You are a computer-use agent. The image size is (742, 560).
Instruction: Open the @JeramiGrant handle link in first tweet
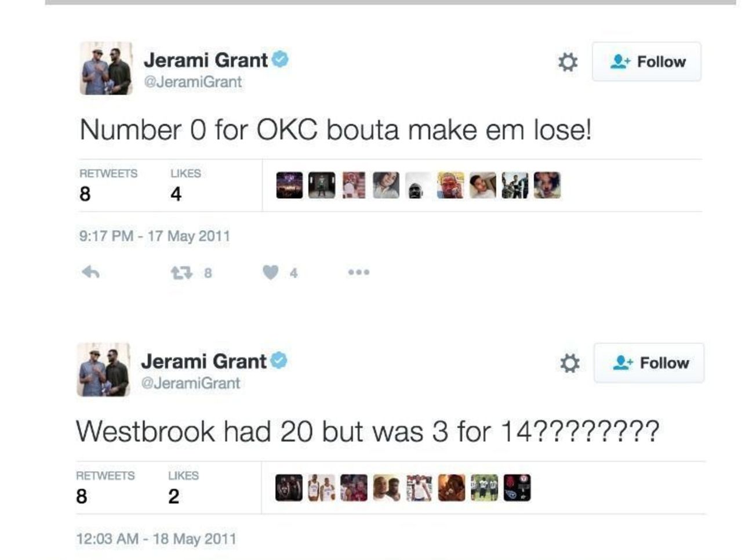pyautogui.click(x=192, y=82)
